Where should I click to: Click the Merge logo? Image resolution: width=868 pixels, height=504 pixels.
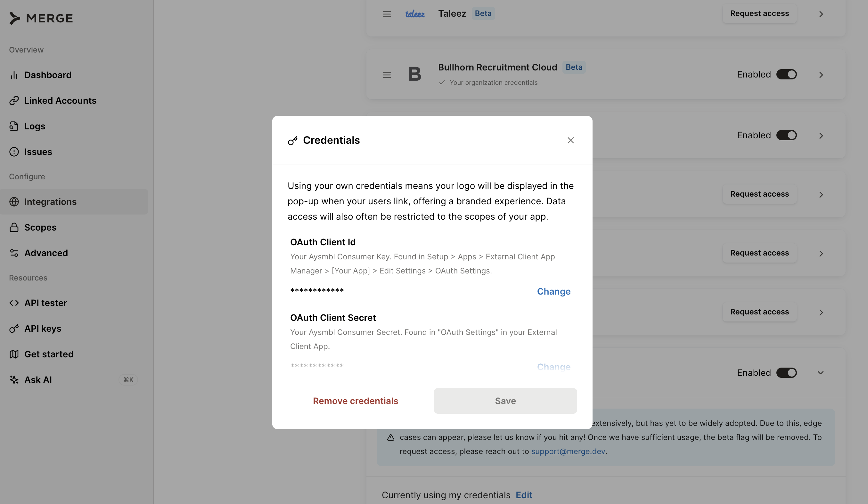tap(41, 18)
